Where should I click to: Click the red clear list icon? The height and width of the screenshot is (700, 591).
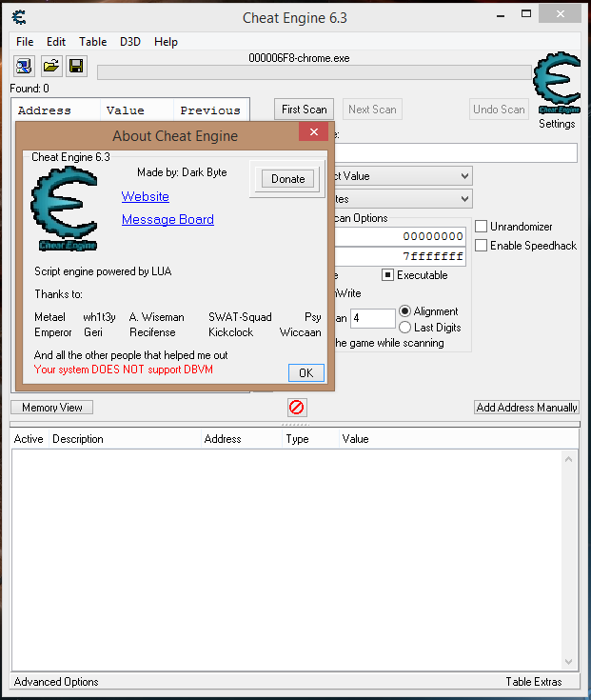tap(297, 408)
